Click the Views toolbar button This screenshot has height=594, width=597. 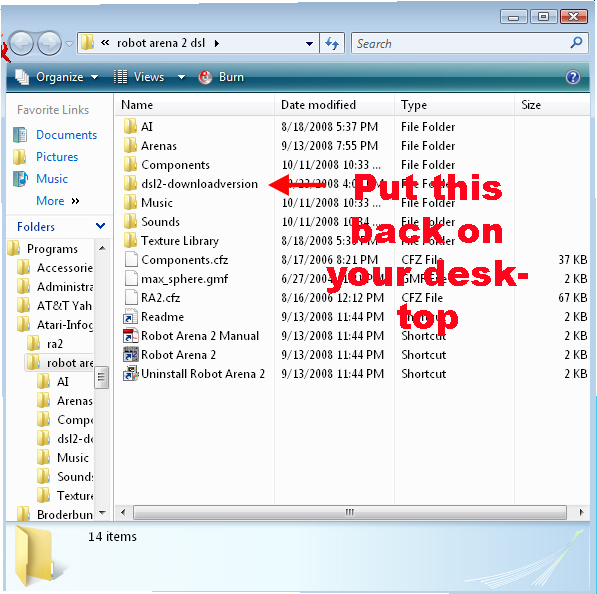pos(139,77)
